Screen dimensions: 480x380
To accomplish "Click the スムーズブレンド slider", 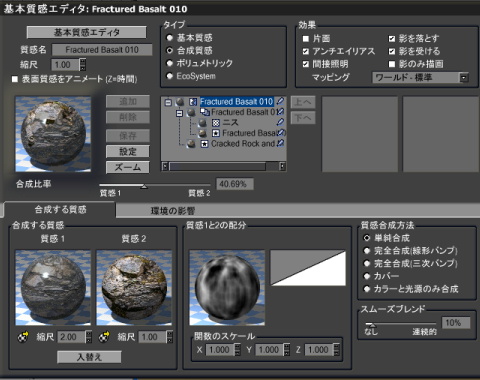I will pyautogui.click(x=400, y=323).
